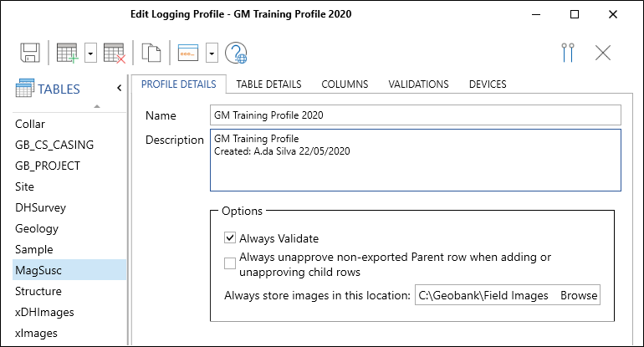Screen dimensions: 644x347
Task: Click the TABLES header icon
Action: (24, 88)
